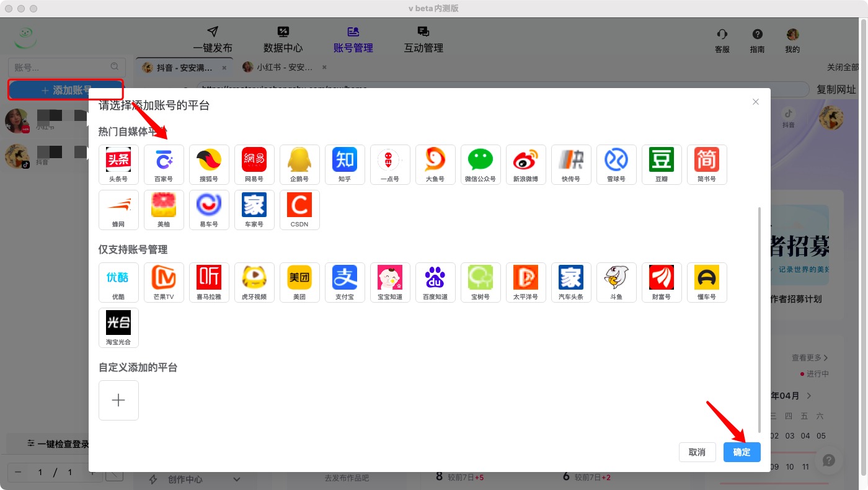Click the dialog's vertical scrollbar
Image resolution: width=868 pixels, height=490 pixels.
click(759, 319)
